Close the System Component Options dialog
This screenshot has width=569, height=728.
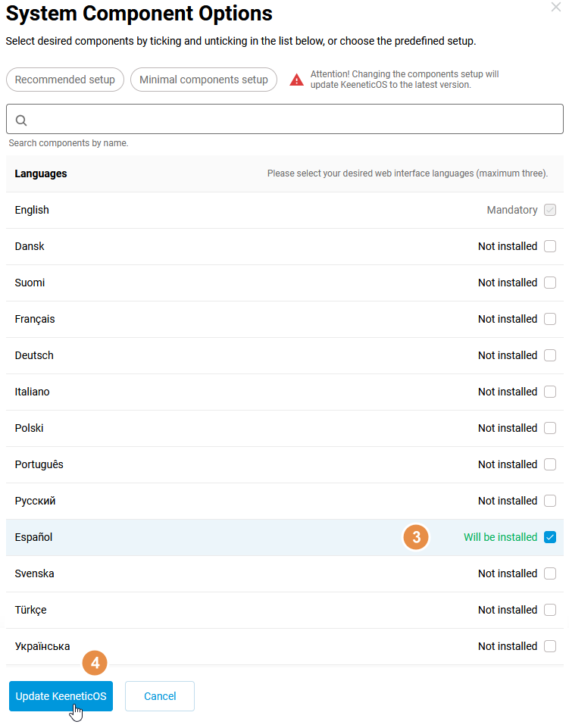pyautogui.click(x=556, y=6)
